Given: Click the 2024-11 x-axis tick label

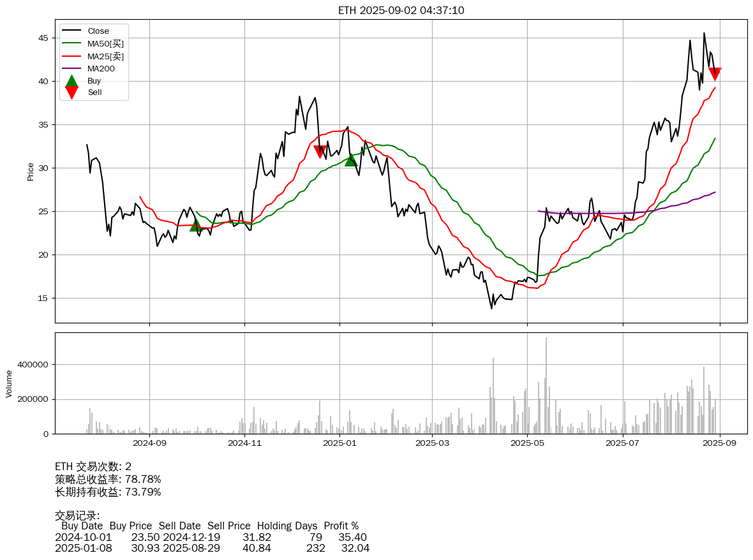Looking at the screenshot, I should [244, 442].
